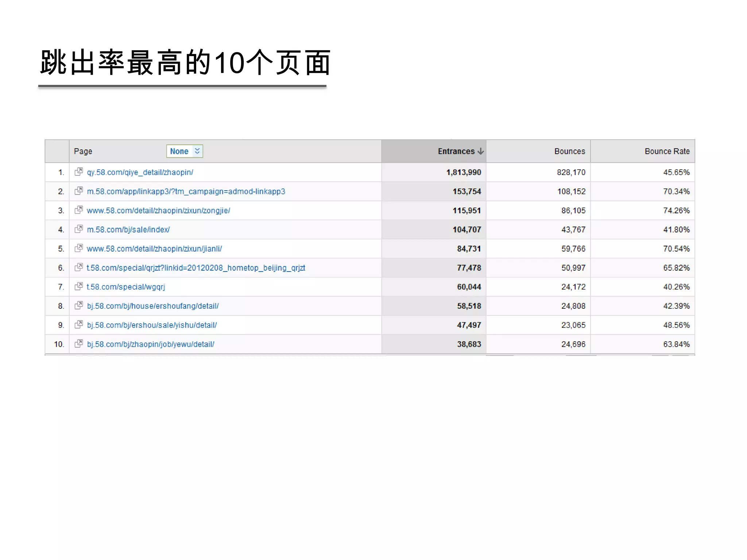Select entrances value 77,478

point(469,268)
